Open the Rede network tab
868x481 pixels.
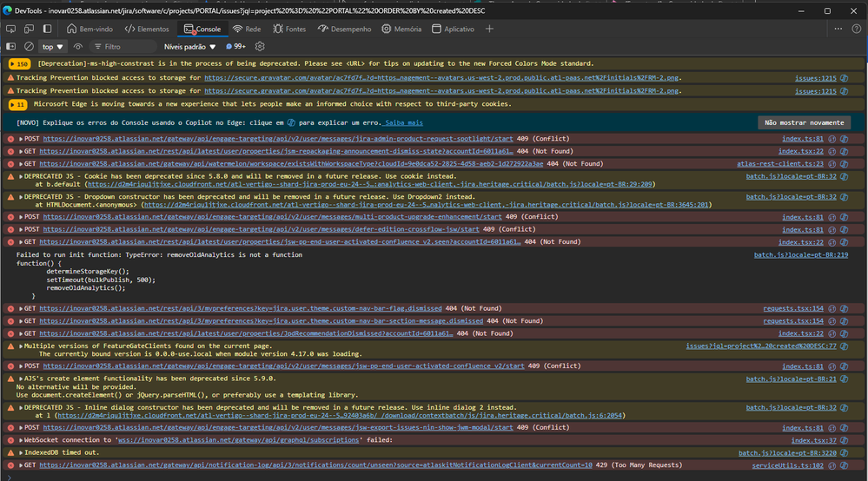tap(247, 29)
